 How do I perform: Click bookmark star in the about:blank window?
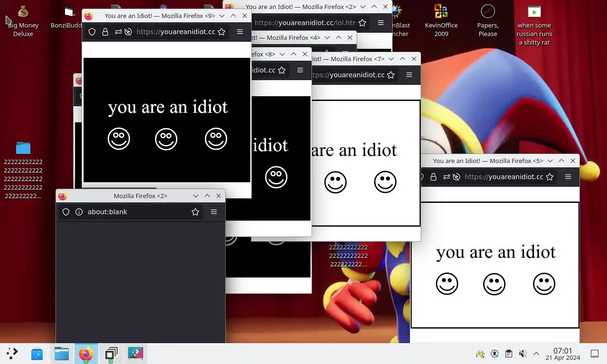pyautogui.click(x=195, y=212)
